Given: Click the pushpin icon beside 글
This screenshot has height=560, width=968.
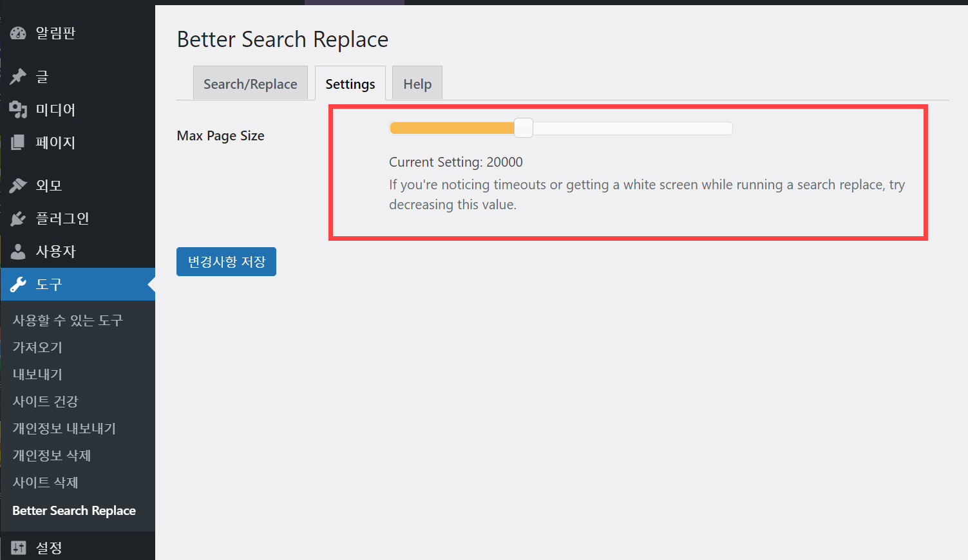Looking at the screenshot, I should coord(18,77).
